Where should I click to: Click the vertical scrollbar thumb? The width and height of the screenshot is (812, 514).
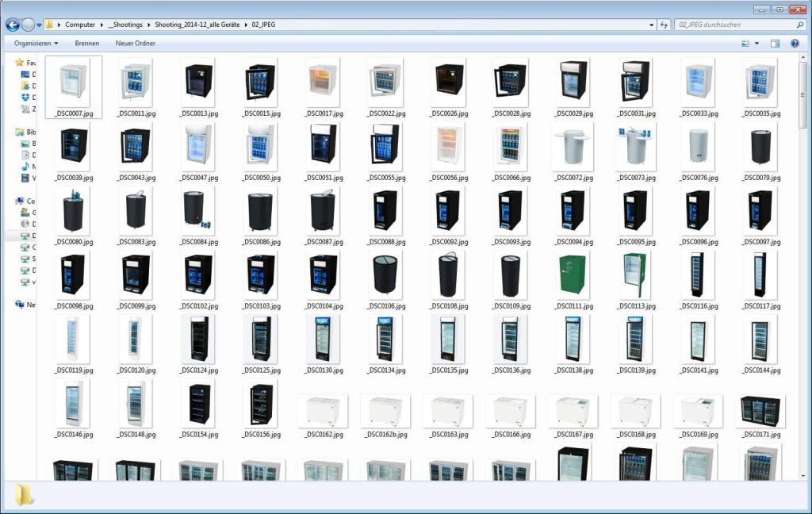(x=802, y=95)
